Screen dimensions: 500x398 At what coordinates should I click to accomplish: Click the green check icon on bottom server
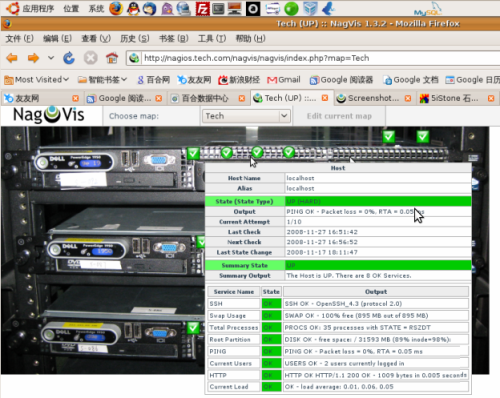coord(193,328)
